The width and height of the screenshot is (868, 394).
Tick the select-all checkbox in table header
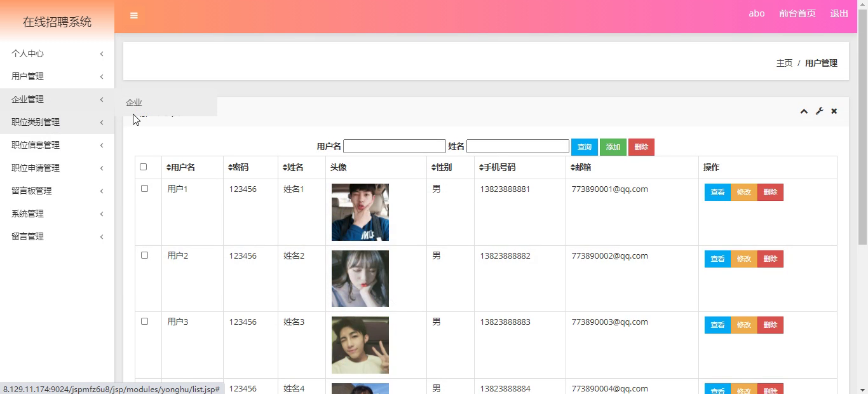[x=144, y=167]
